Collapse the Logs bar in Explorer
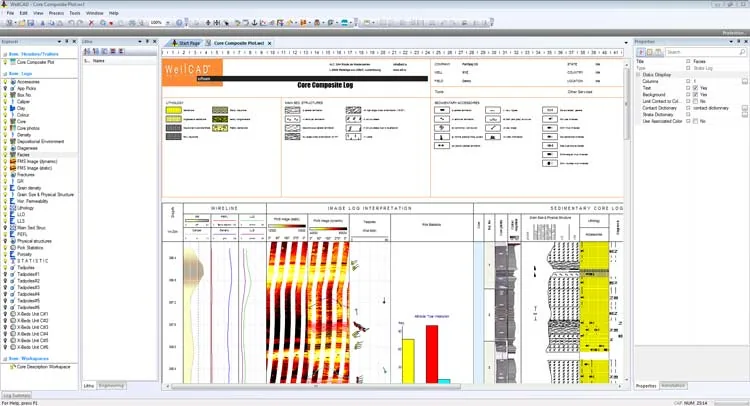Screen dimensions: 750x406 (5, 74)
